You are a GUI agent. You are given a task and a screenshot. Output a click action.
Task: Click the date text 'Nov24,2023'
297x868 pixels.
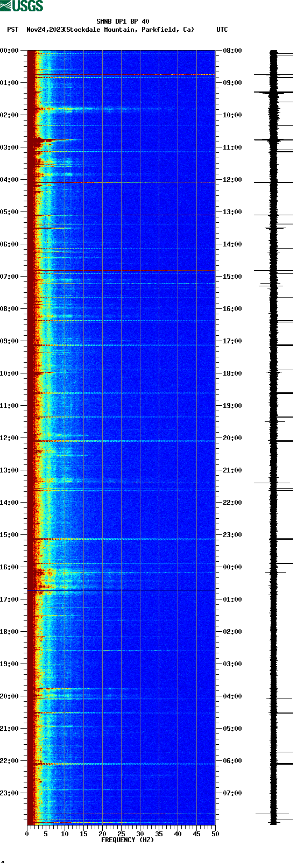pos(45,30)
